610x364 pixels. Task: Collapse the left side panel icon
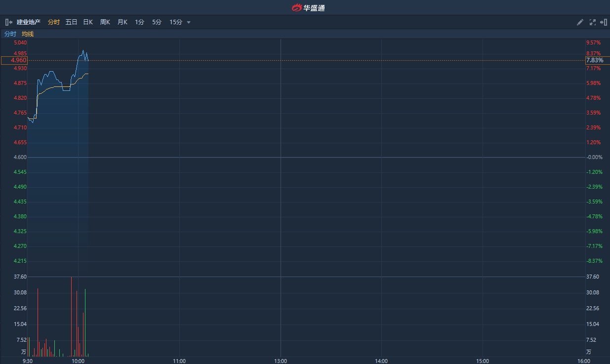click(x=8, y=22)
